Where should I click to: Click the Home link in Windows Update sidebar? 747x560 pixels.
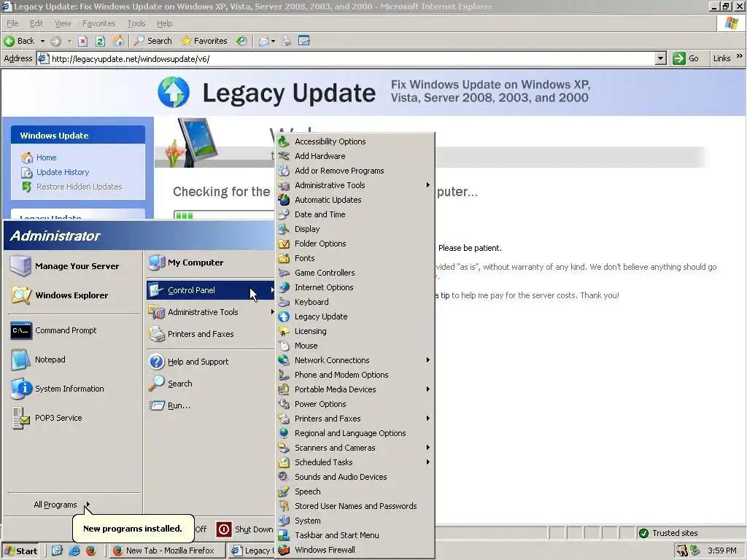click(x=46, y=157)
